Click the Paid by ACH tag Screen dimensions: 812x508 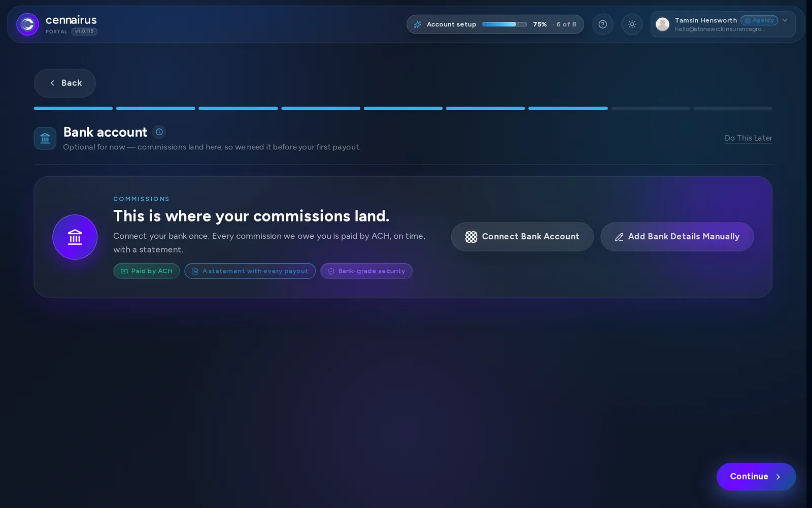click(x=147, y=271)
